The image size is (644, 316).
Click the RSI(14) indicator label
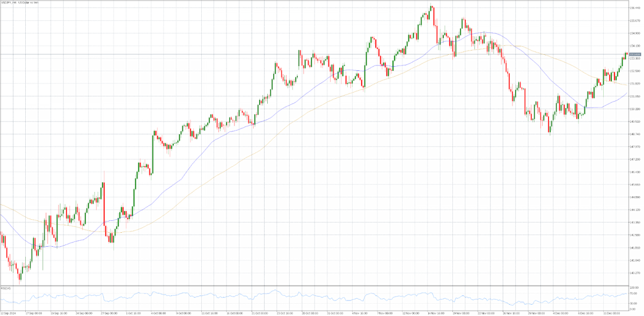6,288
